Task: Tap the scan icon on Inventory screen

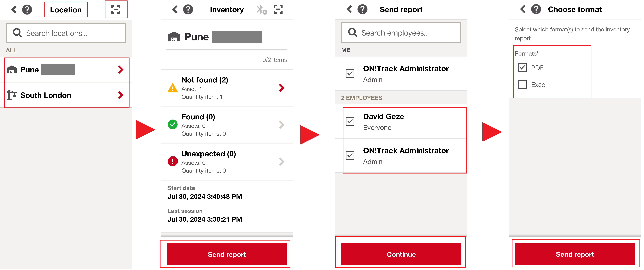Action: pos(278,9)
